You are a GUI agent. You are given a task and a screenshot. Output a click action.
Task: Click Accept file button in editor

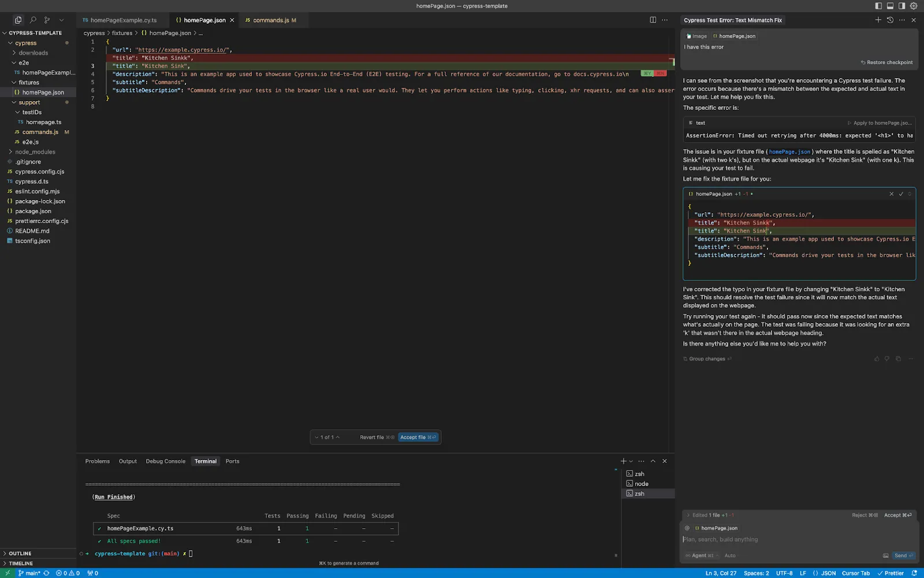tap(418, 438)
